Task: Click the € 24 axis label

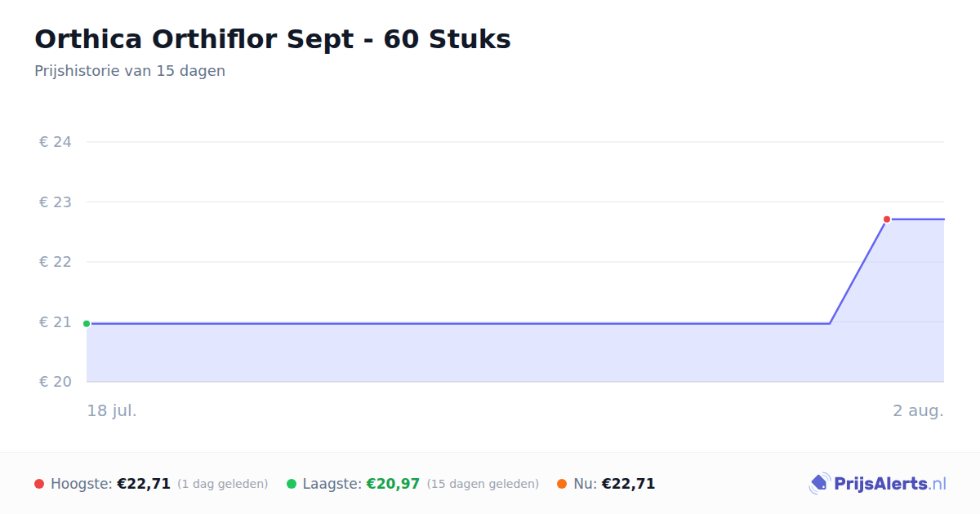Action: 56,142
